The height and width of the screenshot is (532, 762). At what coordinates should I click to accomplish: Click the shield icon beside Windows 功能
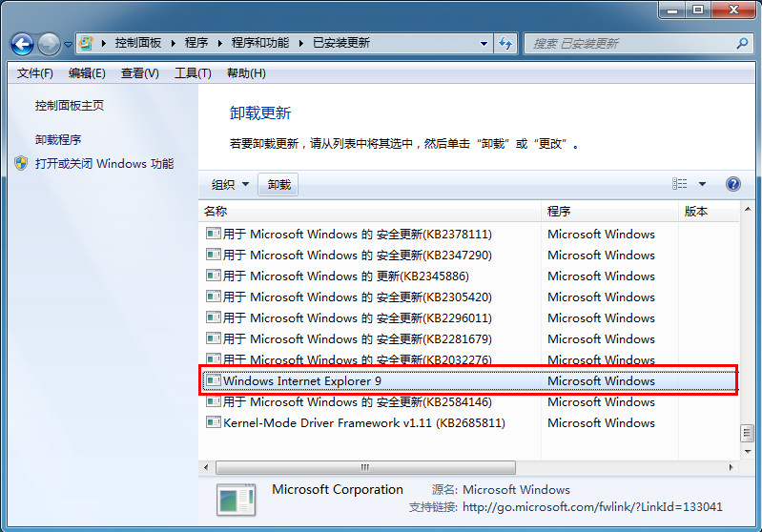[21, 163]
